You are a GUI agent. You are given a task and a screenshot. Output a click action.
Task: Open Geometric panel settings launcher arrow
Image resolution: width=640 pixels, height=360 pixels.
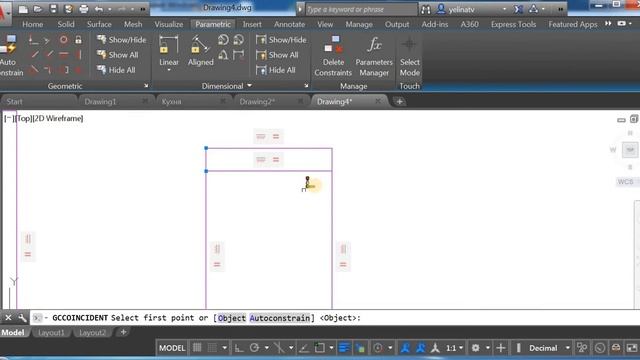[x=146, y=86]
